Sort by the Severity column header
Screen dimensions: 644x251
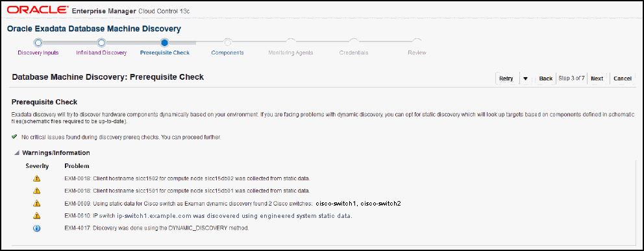click(37, 166)
